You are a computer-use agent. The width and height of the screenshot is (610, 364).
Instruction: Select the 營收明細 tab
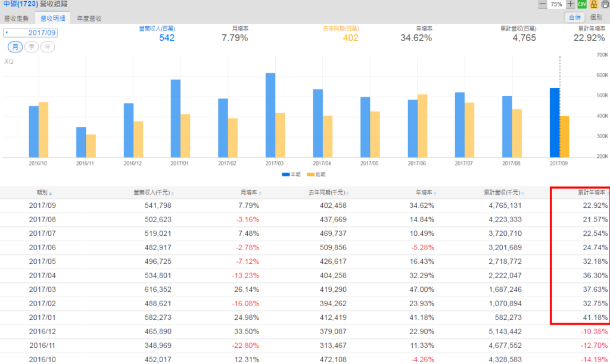click(x=53, y=18)
